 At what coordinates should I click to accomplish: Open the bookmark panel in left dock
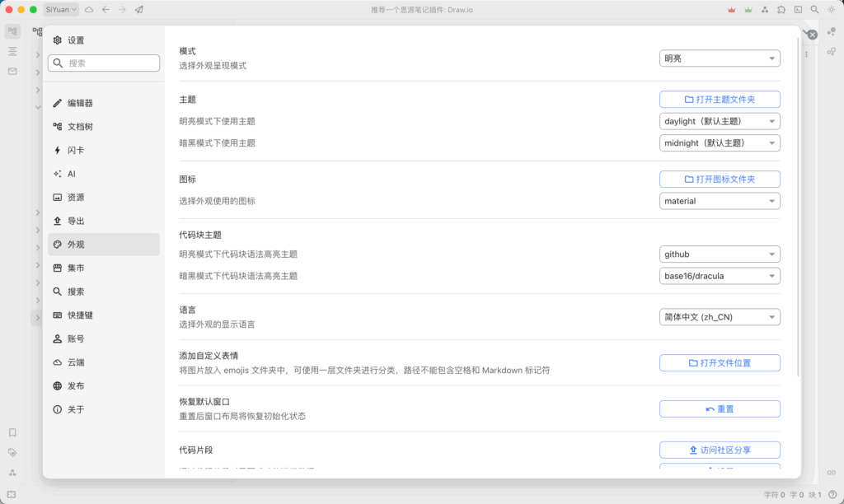click(x=12, y=432)
